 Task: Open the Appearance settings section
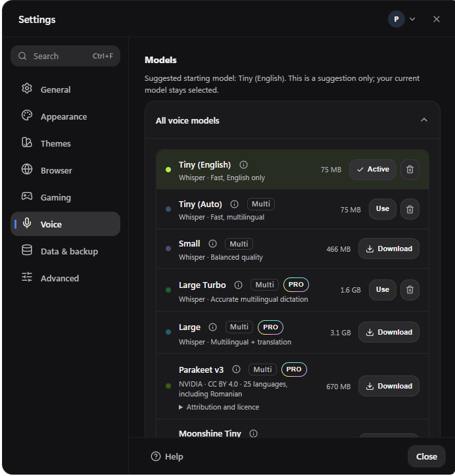65,116
